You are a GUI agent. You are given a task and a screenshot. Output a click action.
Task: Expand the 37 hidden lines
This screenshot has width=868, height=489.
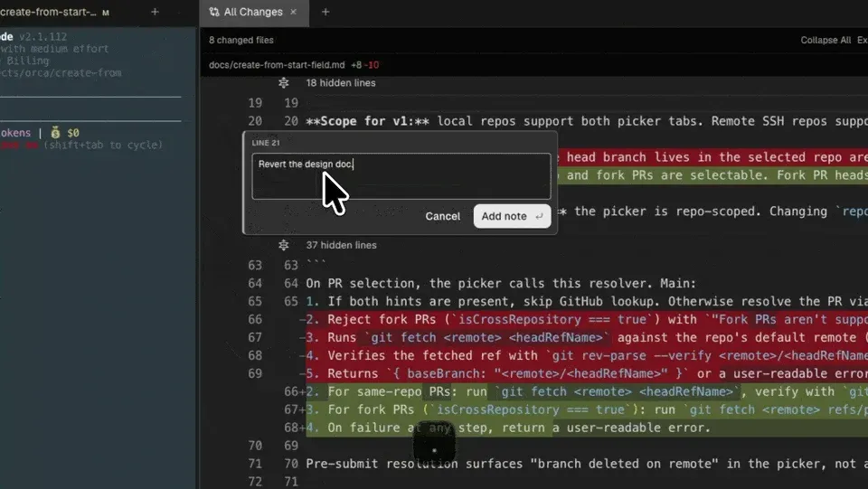click(283, 245)
